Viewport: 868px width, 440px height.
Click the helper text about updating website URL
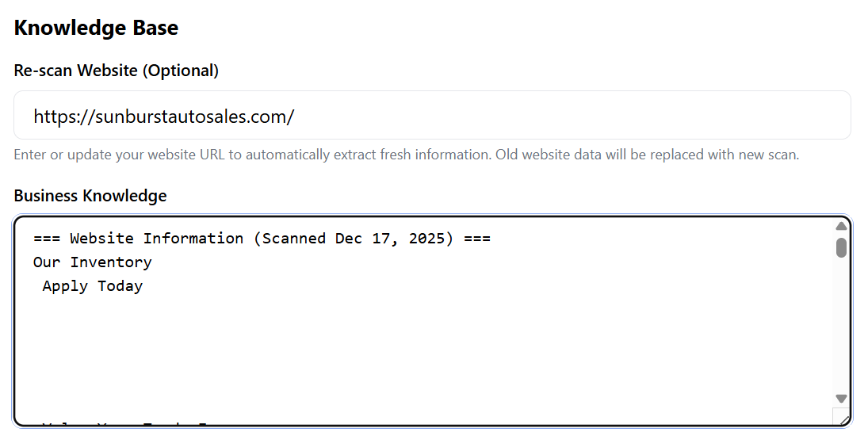[x=406, y=155]
